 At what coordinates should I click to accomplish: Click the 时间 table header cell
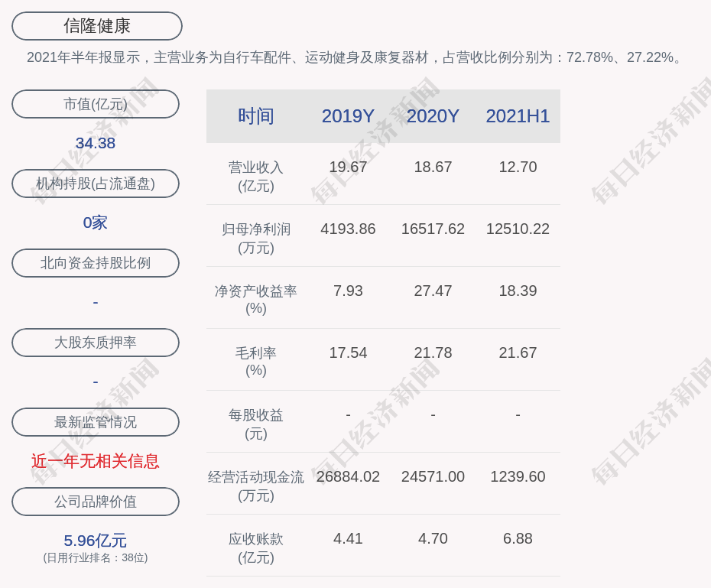coord(256,116)
